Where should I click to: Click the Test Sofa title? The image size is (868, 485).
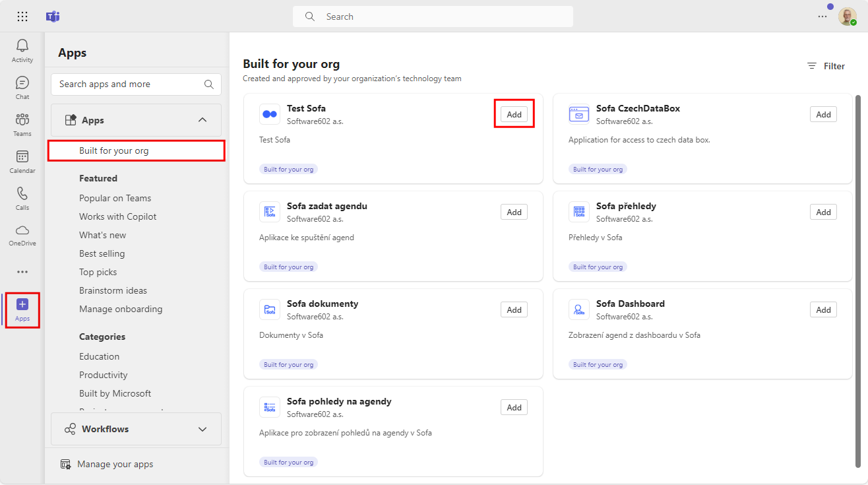click(x=306, y=108)
